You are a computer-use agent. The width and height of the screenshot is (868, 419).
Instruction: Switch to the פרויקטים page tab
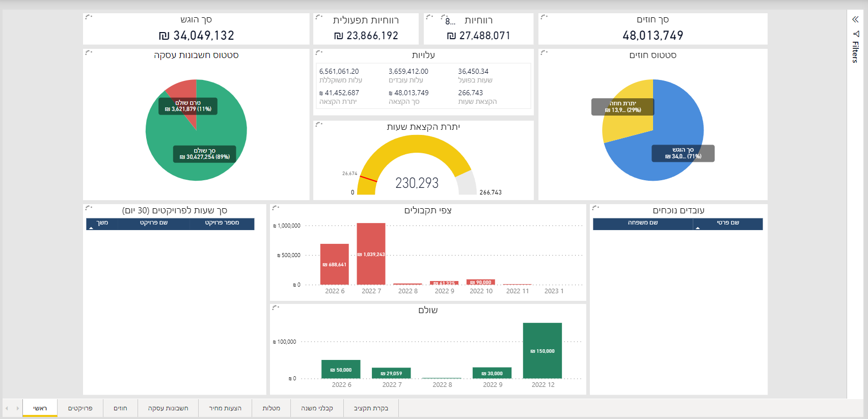tap(80, 408)
